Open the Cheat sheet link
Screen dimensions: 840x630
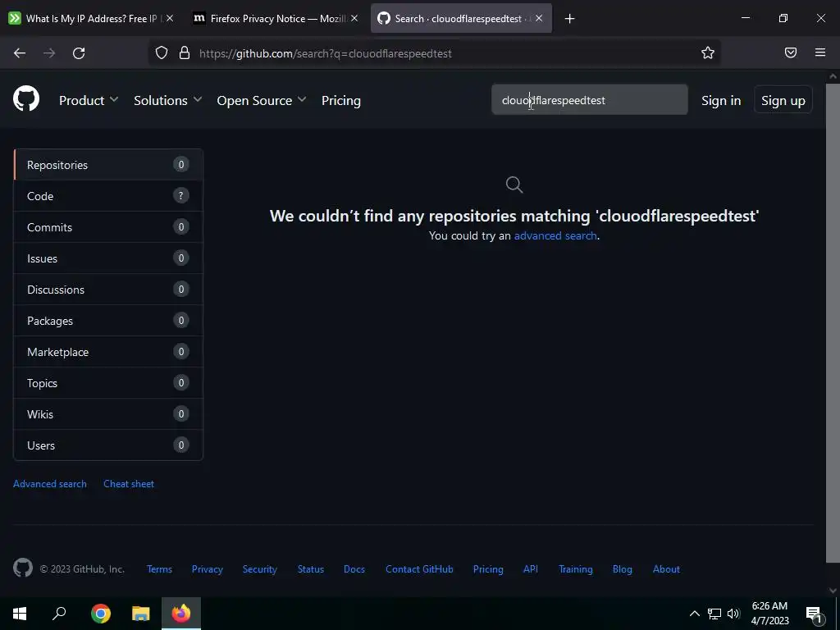tap(129, 484)
